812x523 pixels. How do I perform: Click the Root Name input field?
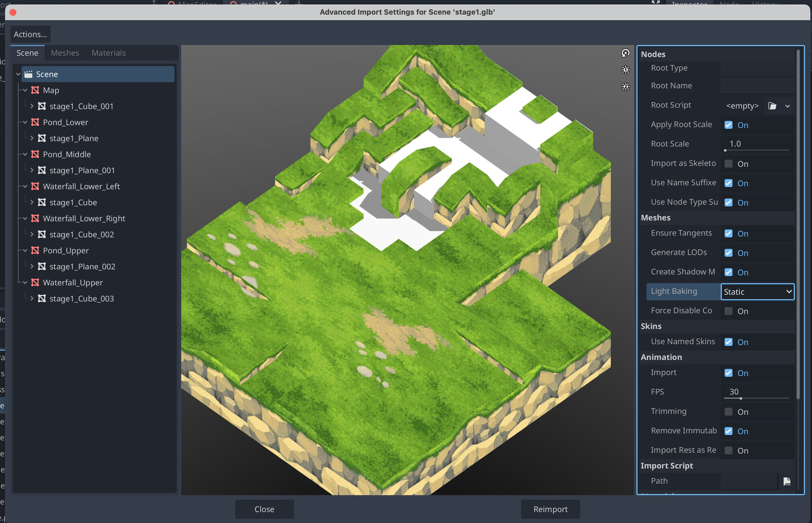coord(757,86)
